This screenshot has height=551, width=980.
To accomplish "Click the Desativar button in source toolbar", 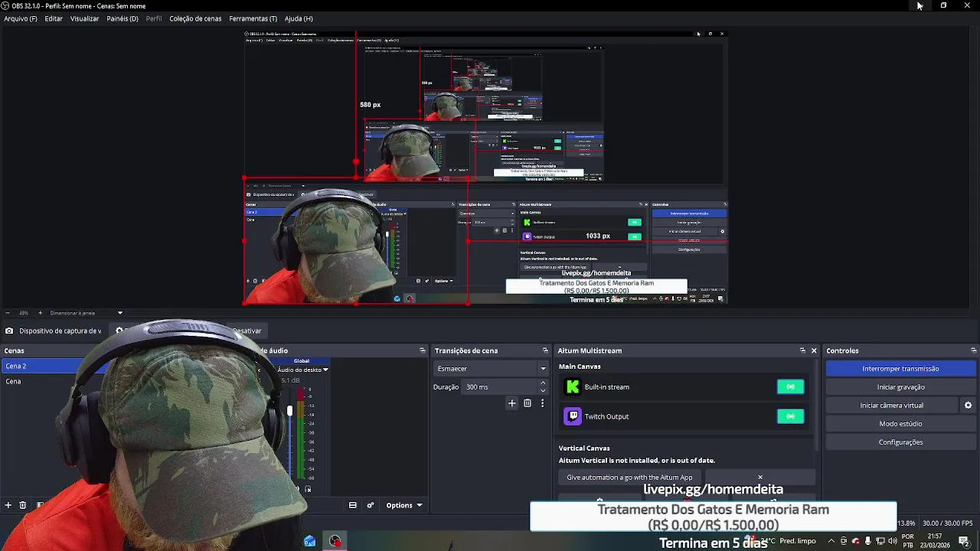I will [x=247, y=331].
